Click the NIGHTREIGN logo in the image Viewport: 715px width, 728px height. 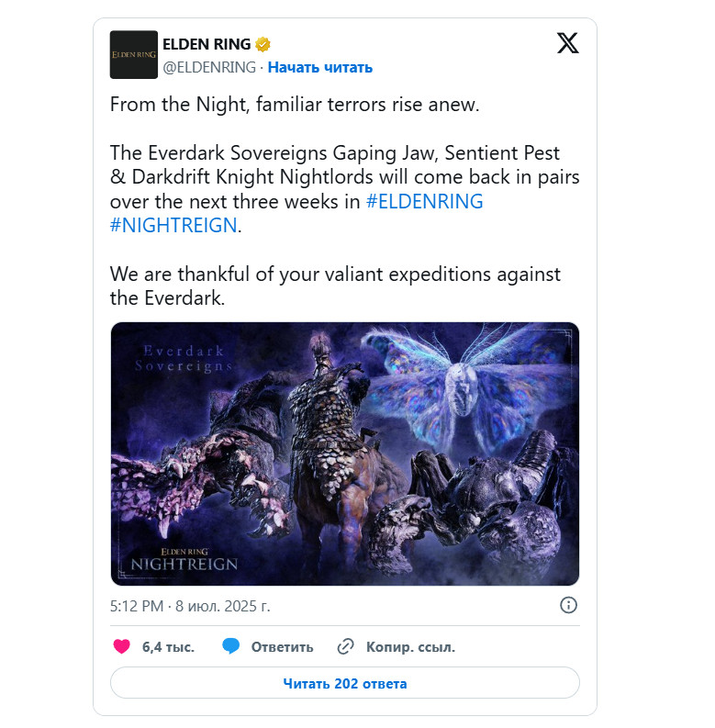tap(184, 559)
